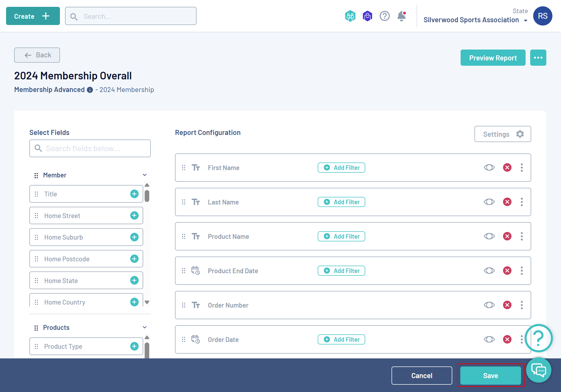Screen dimensions: 561x392
Task: Toggle visibility eye for First Name field
Action: pyautogui.click(x=489, y=168)
